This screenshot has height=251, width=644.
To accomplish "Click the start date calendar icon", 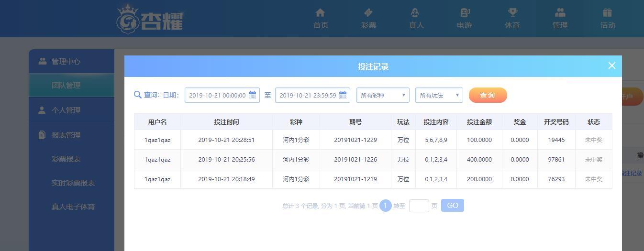I will (x=252, y=95).
